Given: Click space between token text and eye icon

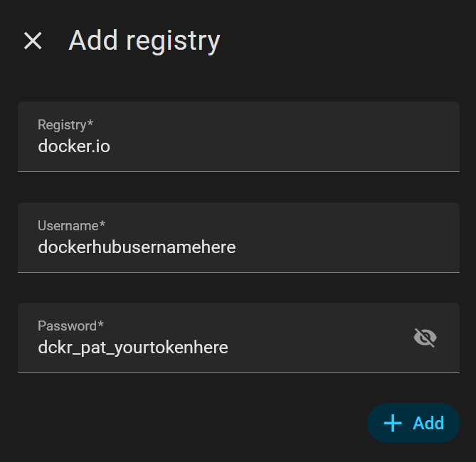Looking at the screenshot, I should tap(320, 348).
